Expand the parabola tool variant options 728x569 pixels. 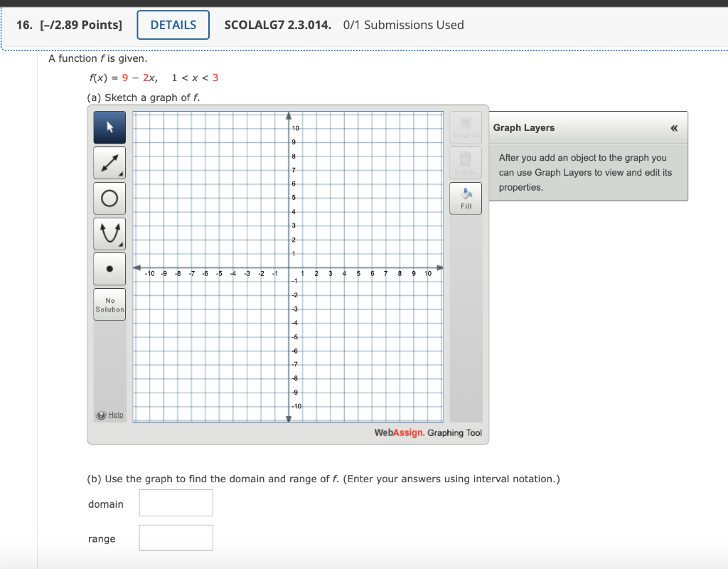tap(122, 245)
